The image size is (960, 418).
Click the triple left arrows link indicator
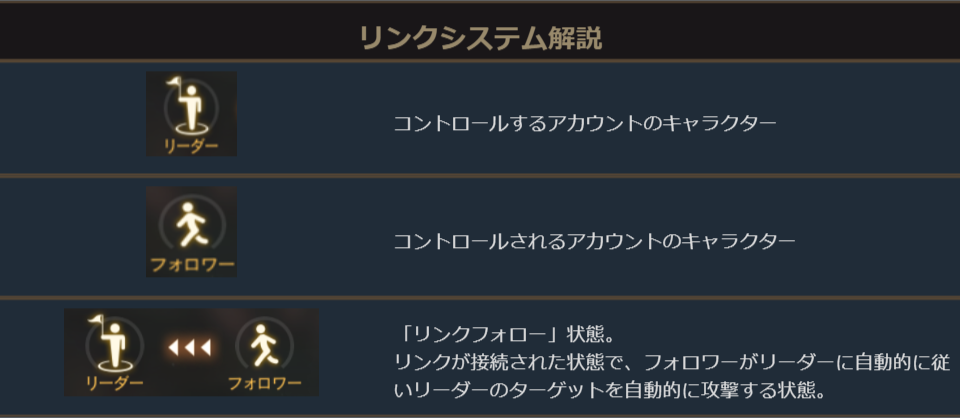(x=188, y=348)
